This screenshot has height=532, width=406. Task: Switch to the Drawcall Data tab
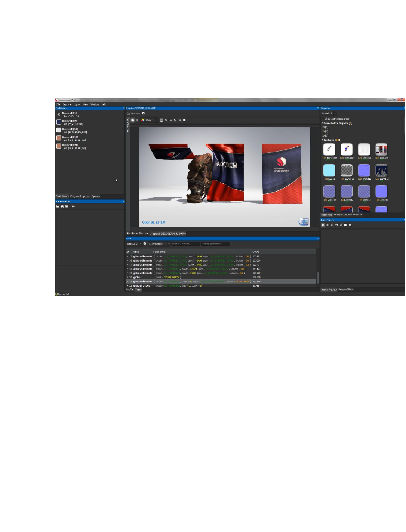(x=346, y=290)
